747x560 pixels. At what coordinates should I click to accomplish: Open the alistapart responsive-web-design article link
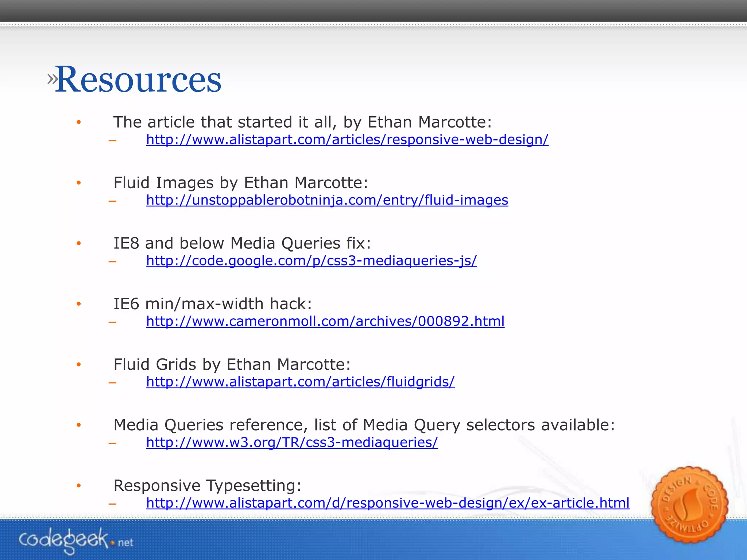click(x=347, y=140)
